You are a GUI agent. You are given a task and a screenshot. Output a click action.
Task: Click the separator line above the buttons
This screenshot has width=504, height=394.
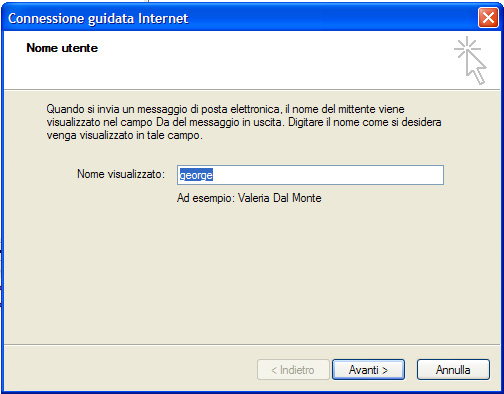(252, 344)
